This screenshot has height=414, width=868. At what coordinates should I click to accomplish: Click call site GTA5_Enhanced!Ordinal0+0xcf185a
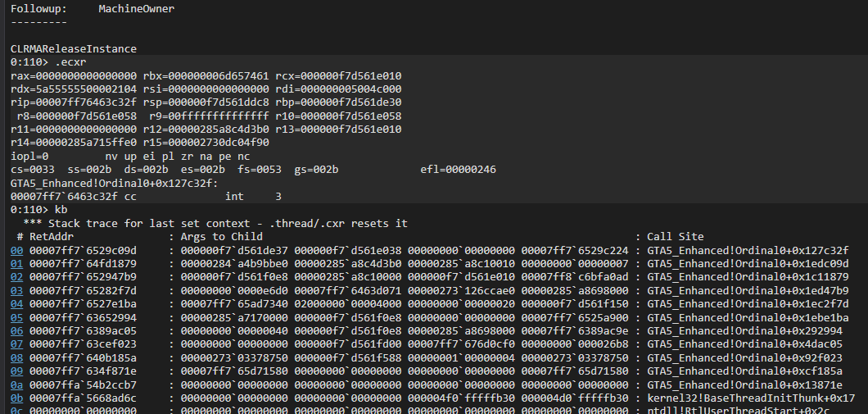point(744,371)
